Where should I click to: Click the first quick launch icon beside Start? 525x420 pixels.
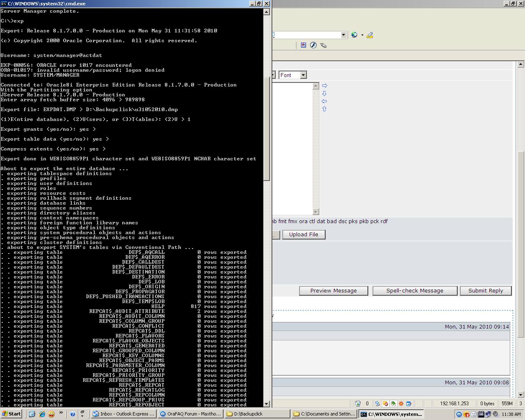32,414
